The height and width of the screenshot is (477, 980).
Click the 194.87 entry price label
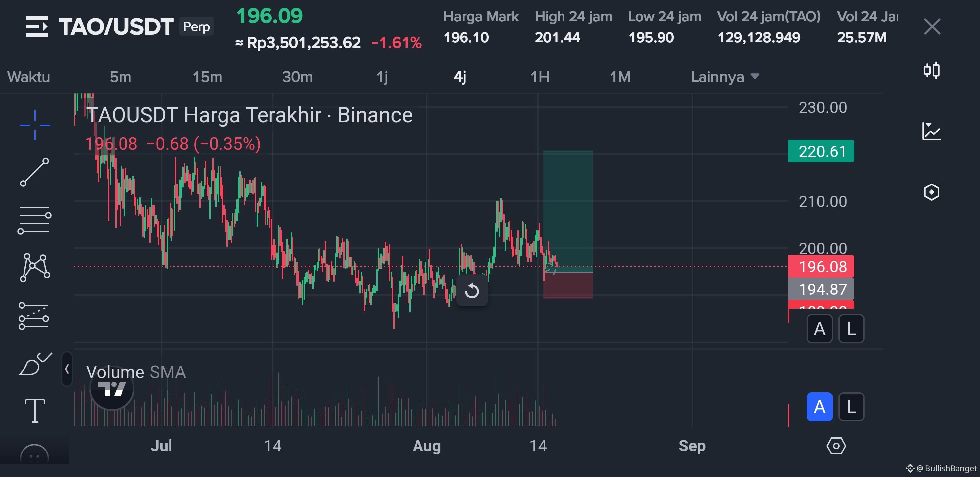tap(821, 289)
